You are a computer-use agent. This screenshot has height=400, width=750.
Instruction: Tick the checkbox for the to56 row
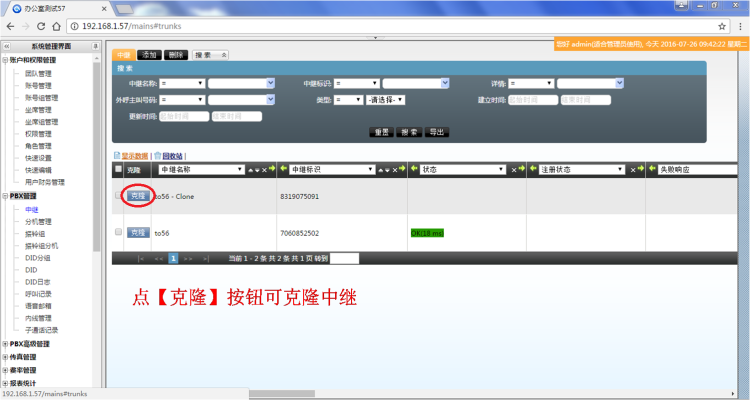click(119, 232)
